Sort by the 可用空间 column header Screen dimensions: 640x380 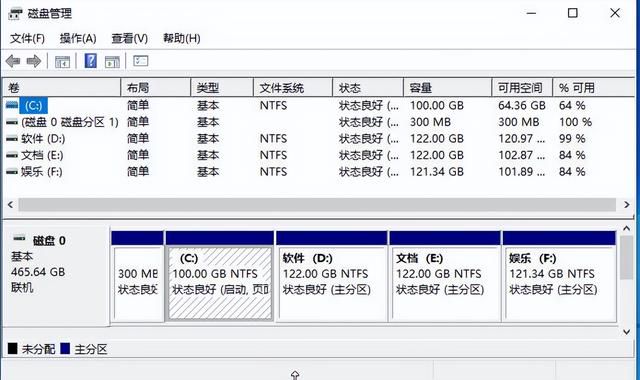click(522, 88)
